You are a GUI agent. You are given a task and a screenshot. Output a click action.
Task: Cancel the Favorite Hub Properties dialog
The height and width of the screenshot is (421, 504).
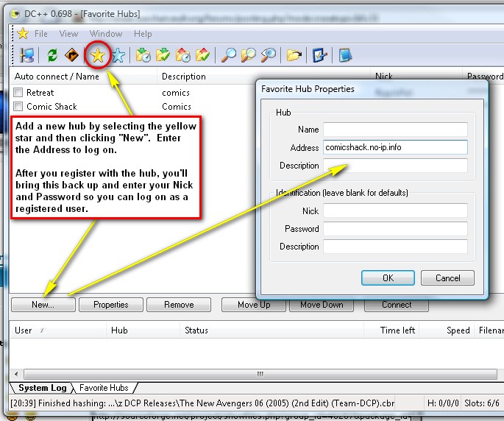coord(447,278)
